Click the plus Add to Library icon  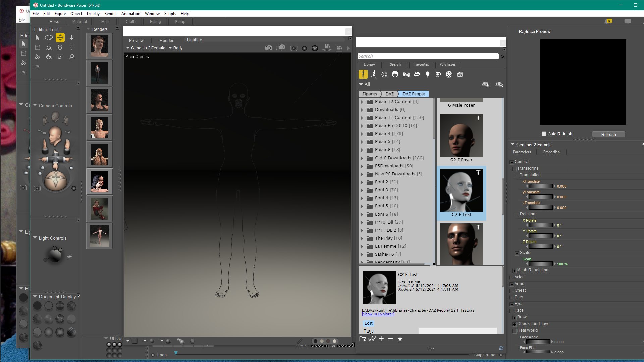[x=381, y=339]
